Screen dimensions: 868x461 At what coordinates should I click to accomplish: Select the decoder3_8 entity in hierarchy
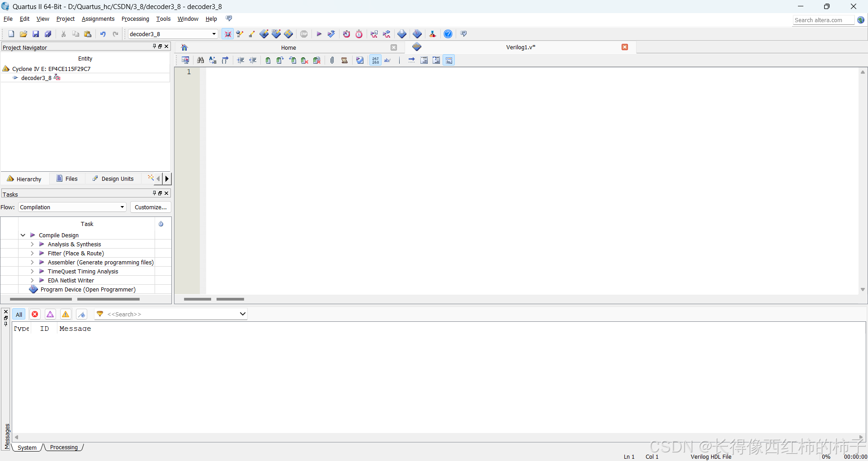point(36,78)
